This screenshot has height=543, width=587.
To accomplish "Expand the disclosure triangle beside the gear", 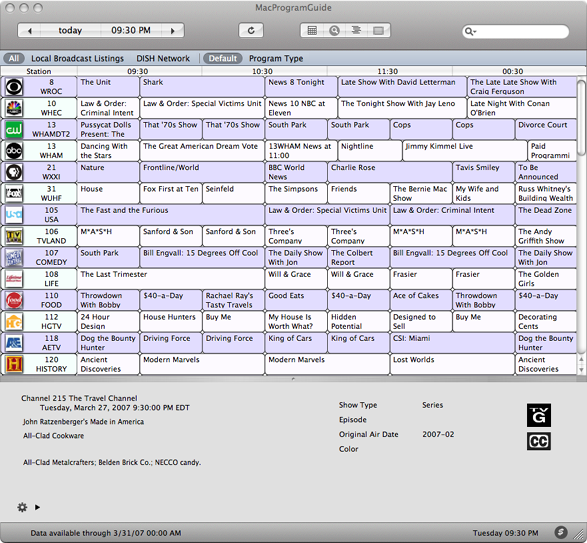I will 37,507.
